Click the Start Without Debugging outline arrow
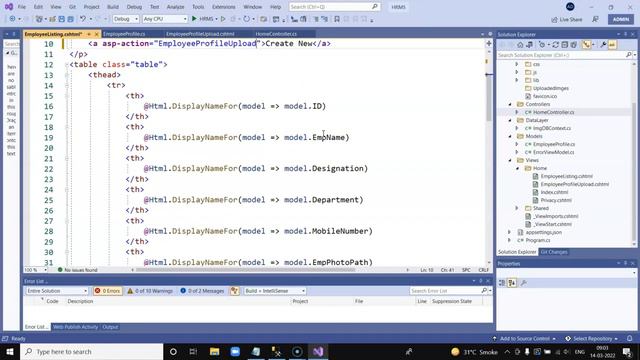 click(223, 19)
